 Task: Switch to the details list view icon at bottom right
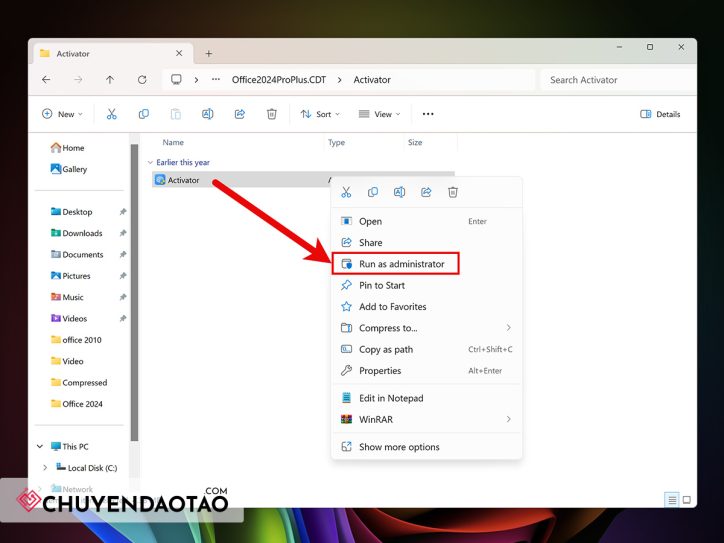pos(672,500)
